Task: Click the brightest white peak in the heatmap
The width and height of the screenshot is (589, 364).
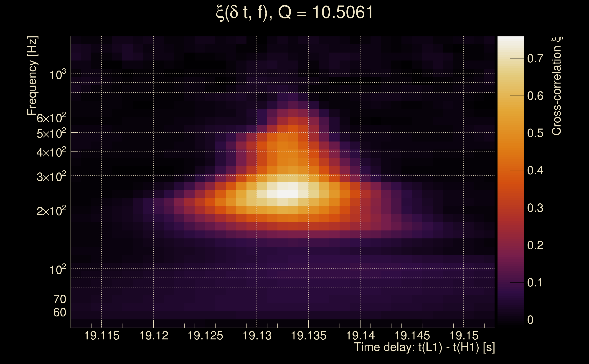Action: [287, 194]
